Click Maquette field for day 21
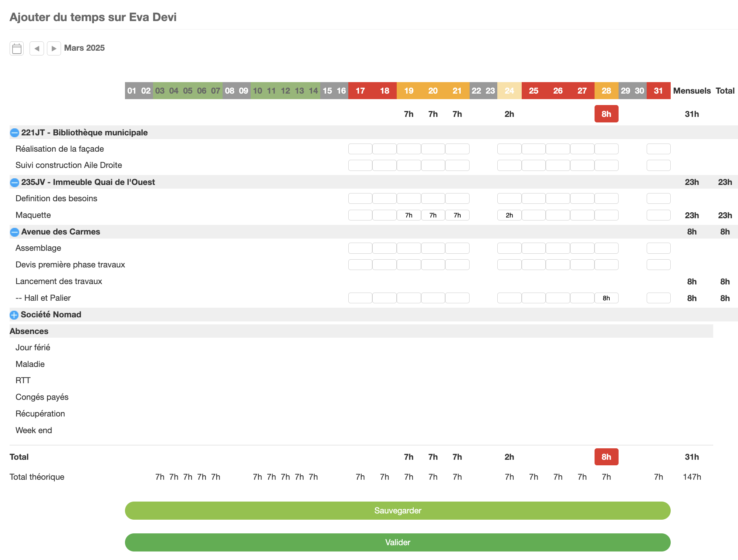Screen dimensions: 738x560 (457, 215)
